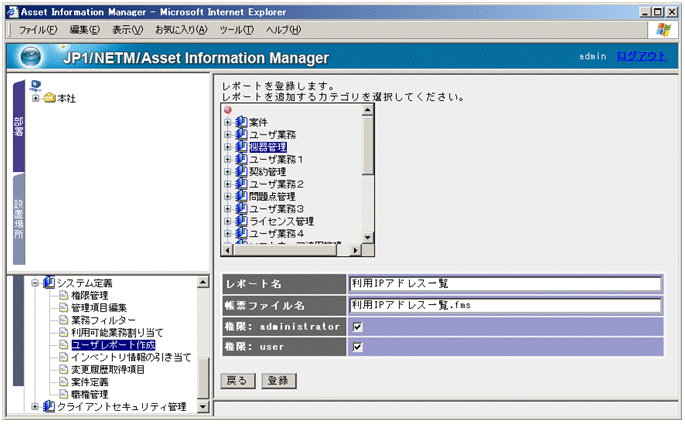Open the ファイル(F) menu

pyautogui.click(x=38, y=30)
